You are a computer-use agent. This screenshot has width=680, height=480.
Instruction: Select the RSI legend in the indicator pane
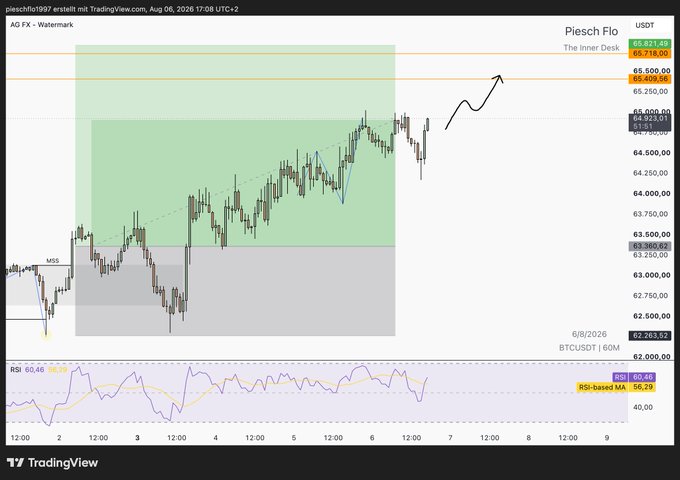pos(39,370)
